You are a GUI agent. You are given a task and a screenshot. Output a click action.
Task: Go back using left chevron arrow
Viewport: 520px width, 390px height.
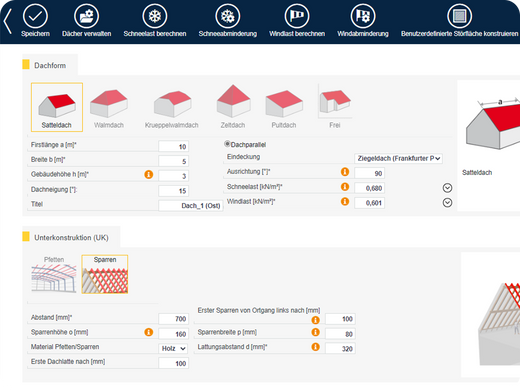(8, 21)
